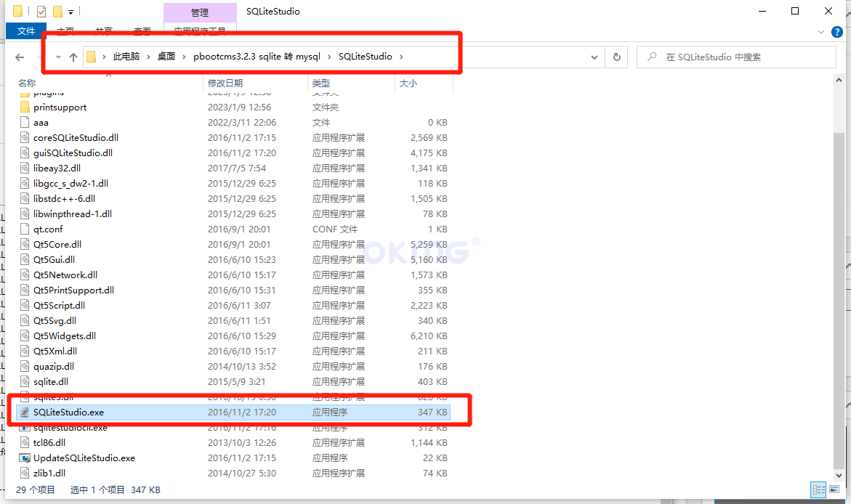This screenshot has height=504, width=851.
Task: Click the 29 个项目 status bar text
Action: click(36, 490)
